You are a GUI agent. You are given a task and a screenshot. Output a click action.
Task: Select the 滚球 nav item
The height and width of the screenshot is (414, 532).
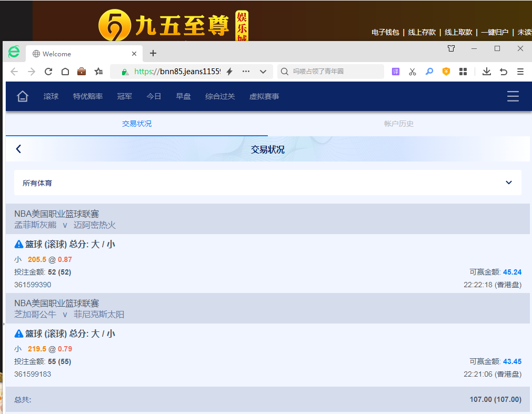coord(51,96)
